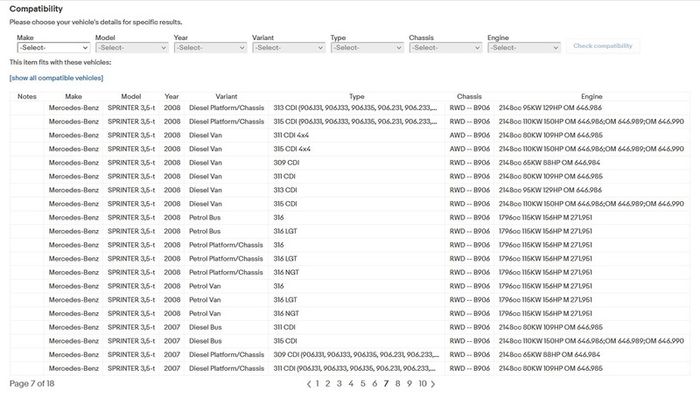The height and width of the screenshot is (397, 700).
Task: Click the Notes column header
Action: 27,96
